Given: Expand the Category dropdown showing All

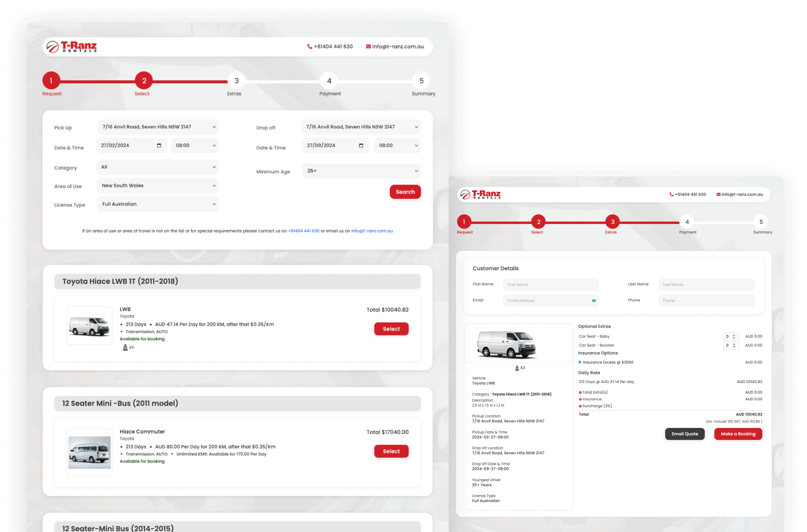Looking at the screenshot, I should coord(158,167).
